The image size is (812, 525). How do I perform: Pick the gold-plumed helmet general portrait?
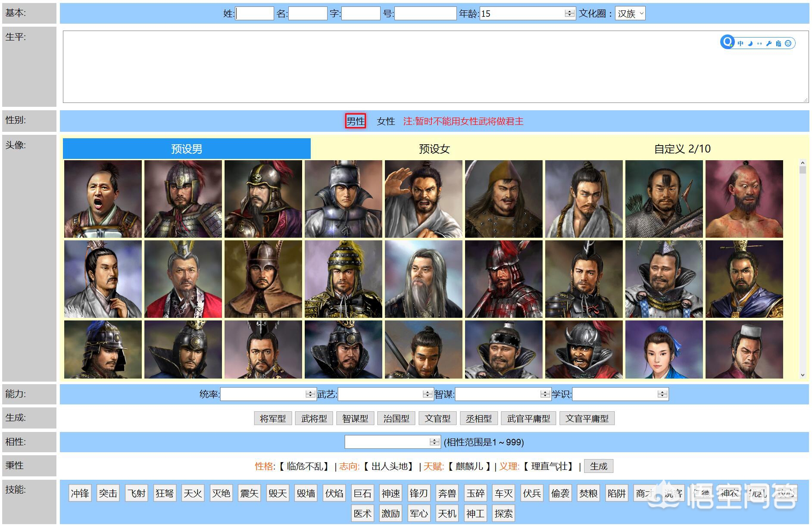pos(344,279)
